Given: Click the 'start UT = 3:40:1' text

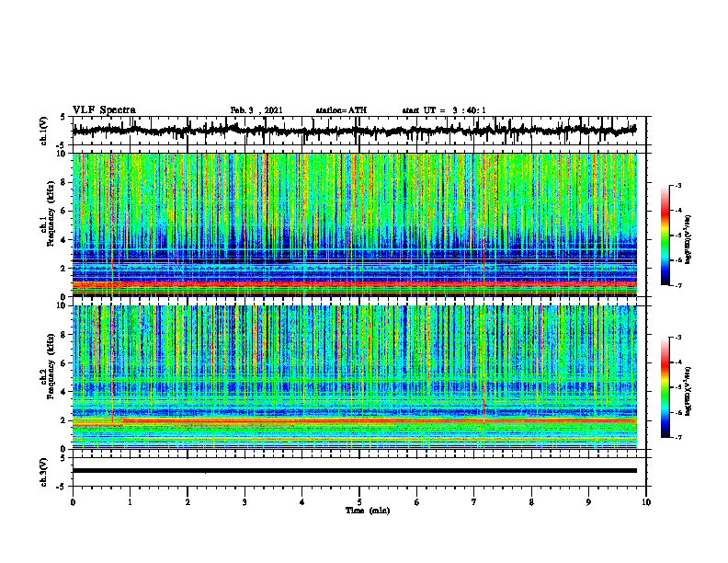Looking at the screenshot, I should 444,110.
